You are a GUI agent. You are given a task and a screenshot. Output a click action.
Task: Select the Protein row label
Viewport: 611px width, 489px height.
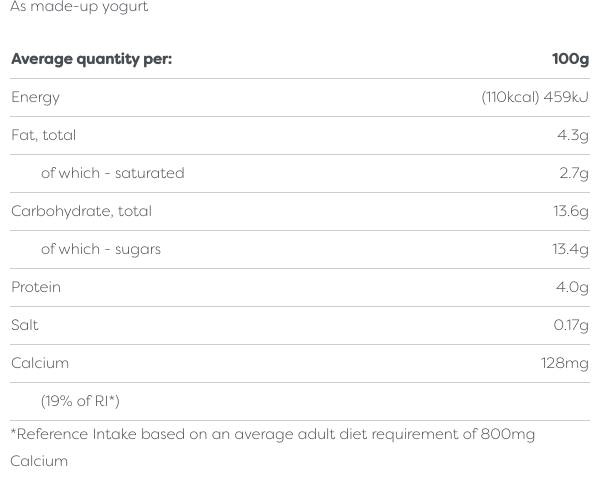36,287
